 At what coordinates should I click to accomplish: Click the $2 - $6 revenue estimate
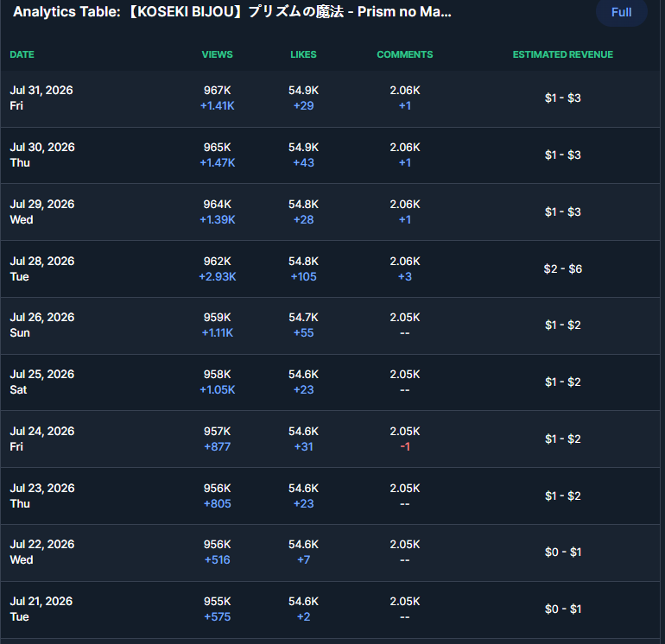pyautogui.click(x=563, y=268)
